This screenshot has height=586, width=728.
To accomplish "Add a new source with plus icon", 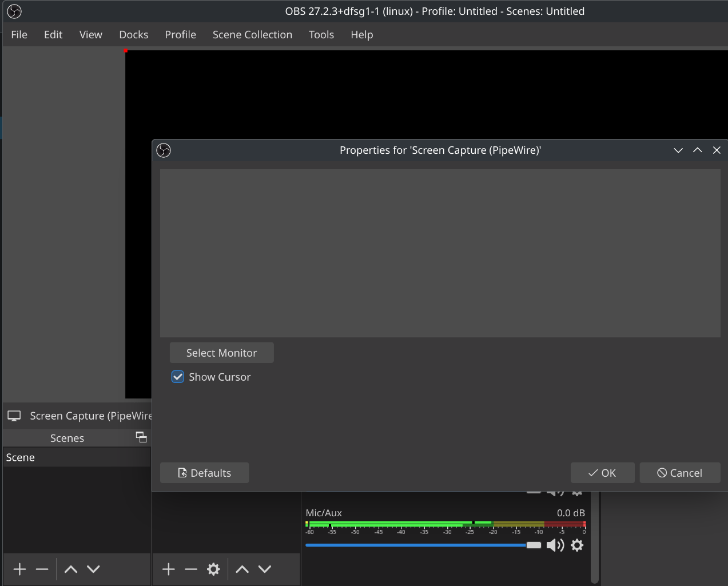I will pyautogui.click(x=169, y=569).
